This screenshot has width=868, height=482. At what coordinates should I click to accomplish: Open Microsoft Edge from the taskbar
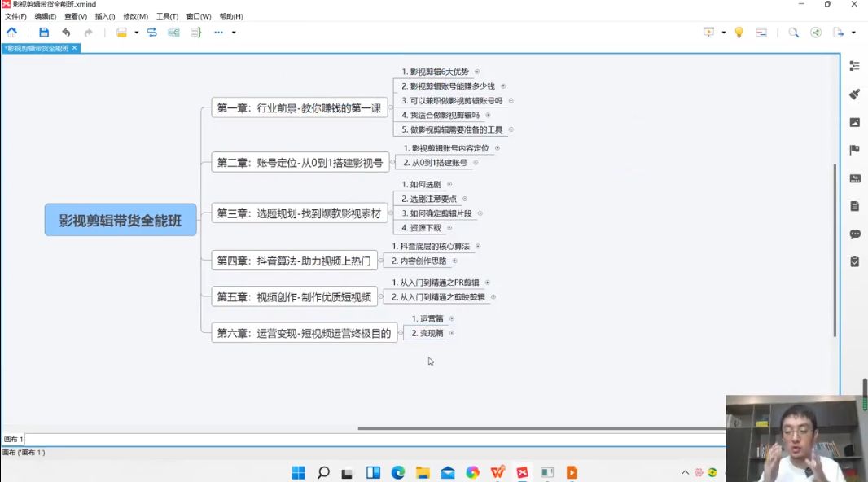tap(398, 472)
